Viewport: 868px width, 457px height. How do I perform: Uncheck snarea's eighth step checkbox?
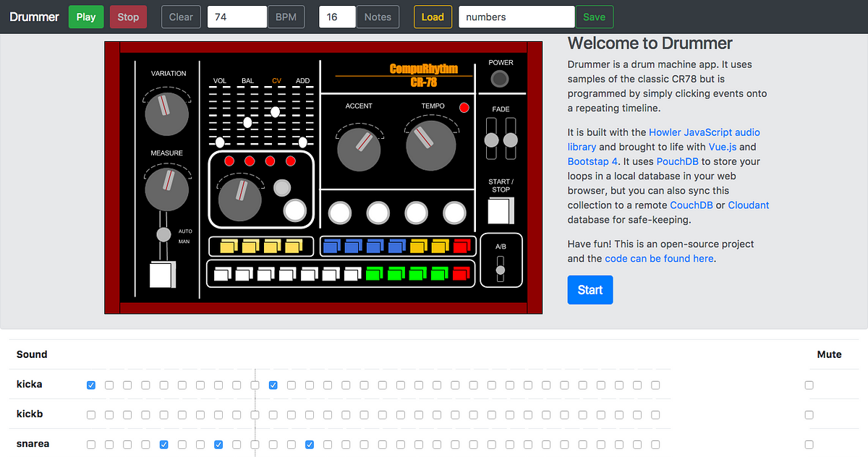pyautogui.click(x=218, y=444)
